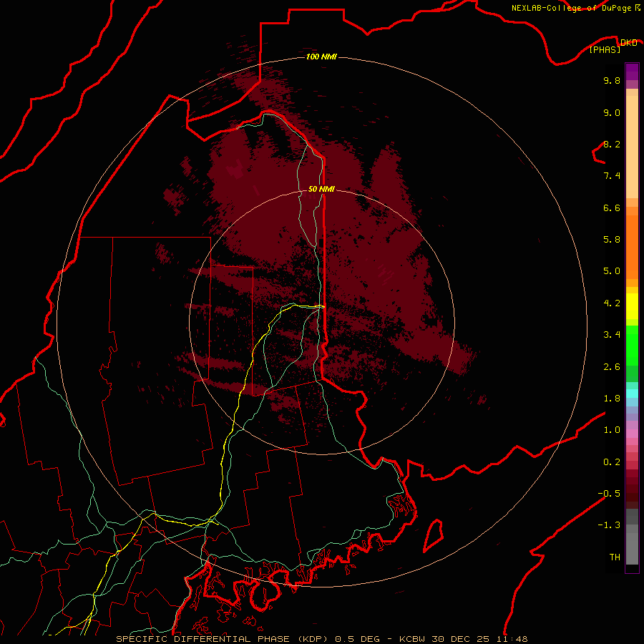Select the cyan color bar segment
Screen dimensions: 644x644
click(x=632, y=394)
